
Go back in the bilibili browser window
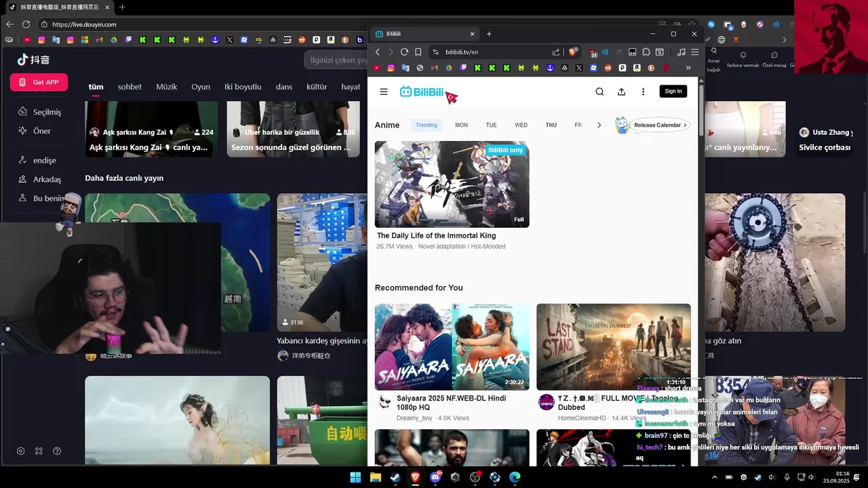coord(378,52)
